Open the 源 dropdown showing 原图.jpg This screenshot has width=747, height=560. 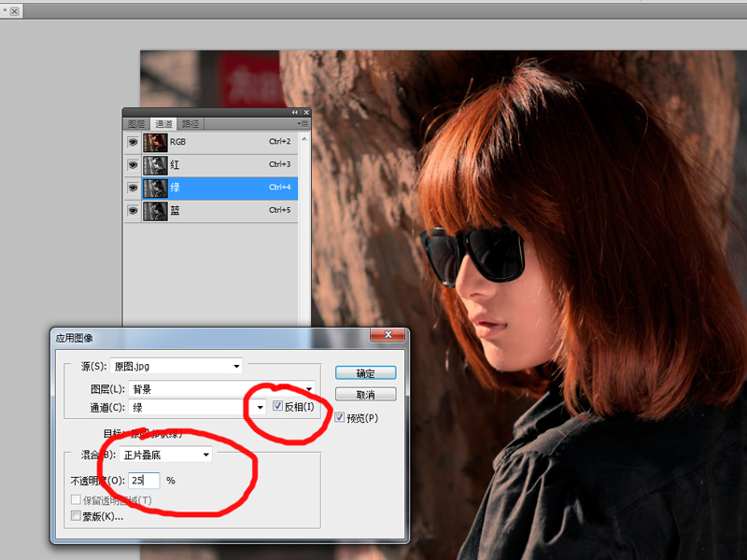[x=176, y=366]
